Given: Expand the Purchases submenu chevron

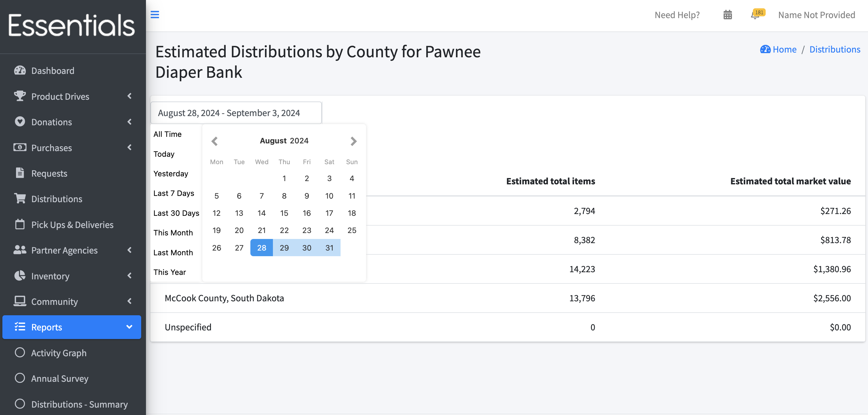Looking at the screenshot, I should pos(129,147).
